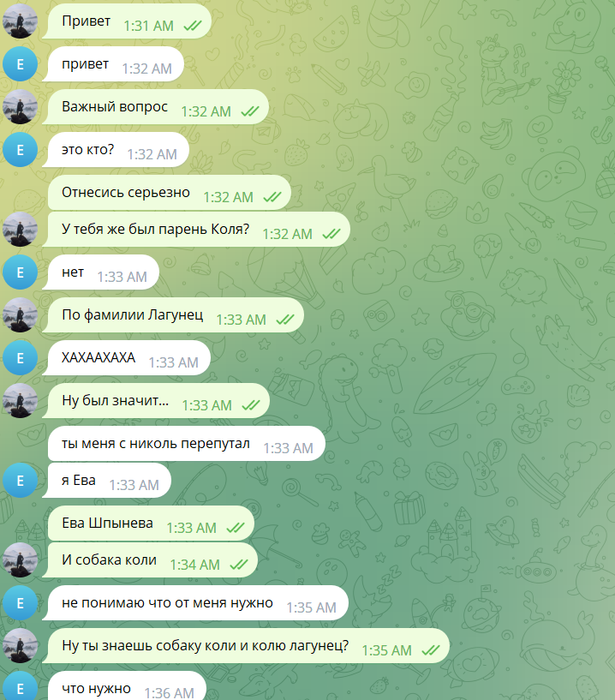Image resolution: width=615 pixels, height=700 pixels.
Task: Open the E avatar next to "привет"
Action: [x=20, y=64]
